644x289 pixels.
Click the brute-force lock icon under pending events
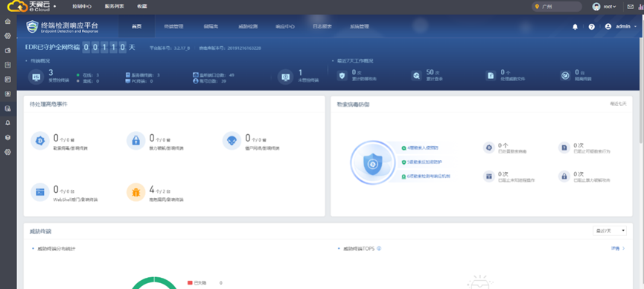coord(136,141)
